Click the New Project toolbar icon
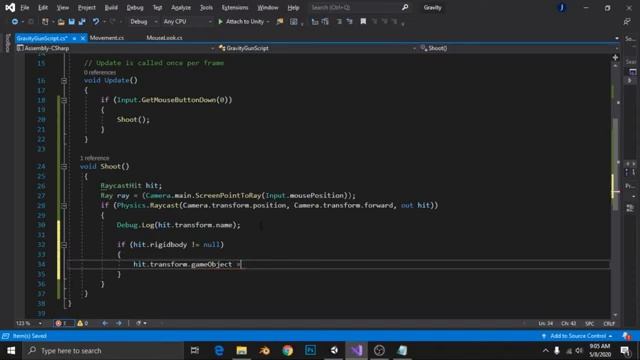Screen dimensions: 640x360 pos(45,22)
